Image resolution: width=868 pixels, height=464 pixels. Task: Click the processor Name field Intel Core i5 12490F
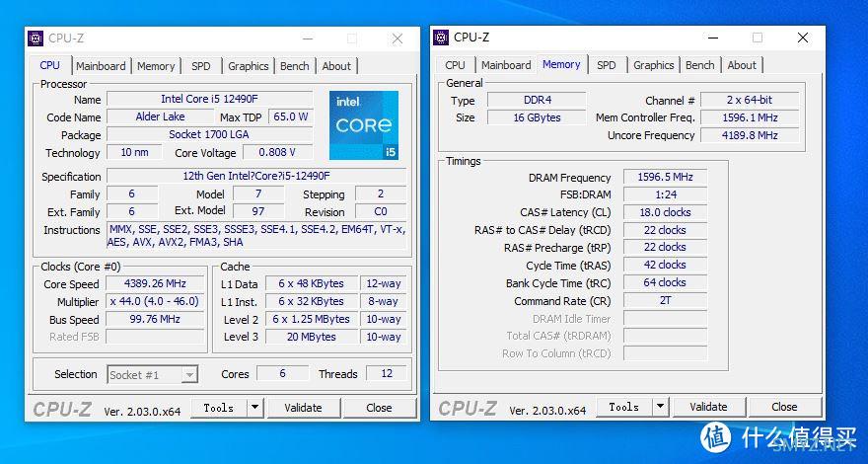coord(209,100)
